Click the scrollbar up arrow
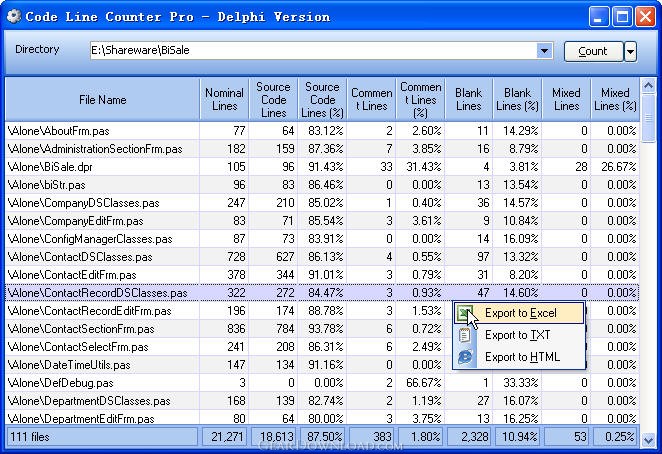Screen dimensions: 662x454 pyautogui.click(x=648, y=86)
